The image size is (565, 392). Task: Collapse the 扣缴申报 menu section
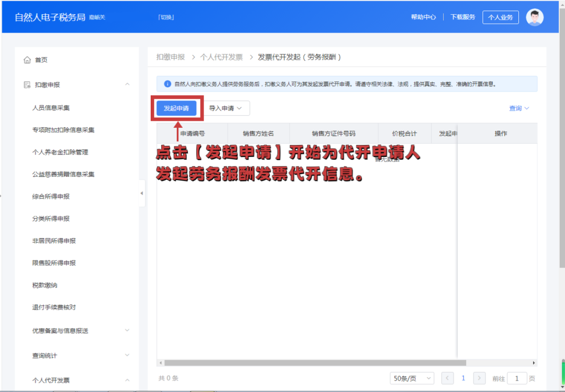click(x=126, y=84)
